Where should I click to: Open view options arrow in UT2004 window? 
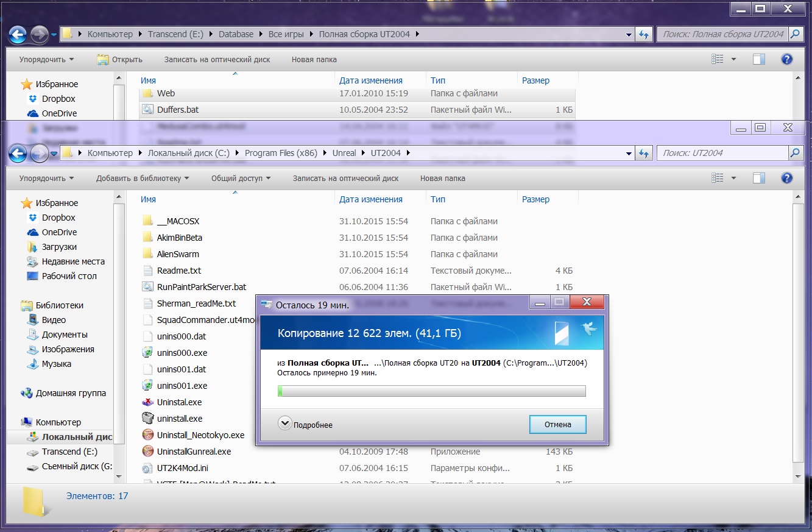point(733,178)
